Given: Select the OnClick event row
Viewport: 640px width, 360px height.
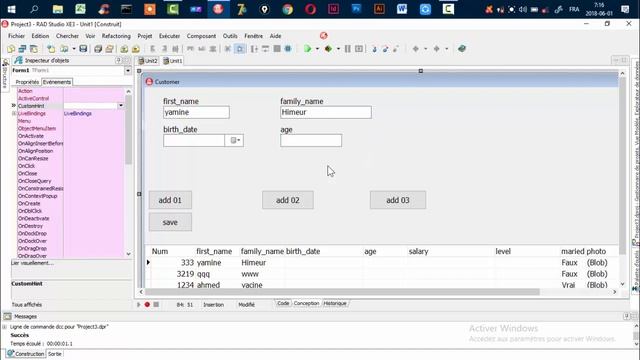Looking at the screenshot, I should (70, 166).
